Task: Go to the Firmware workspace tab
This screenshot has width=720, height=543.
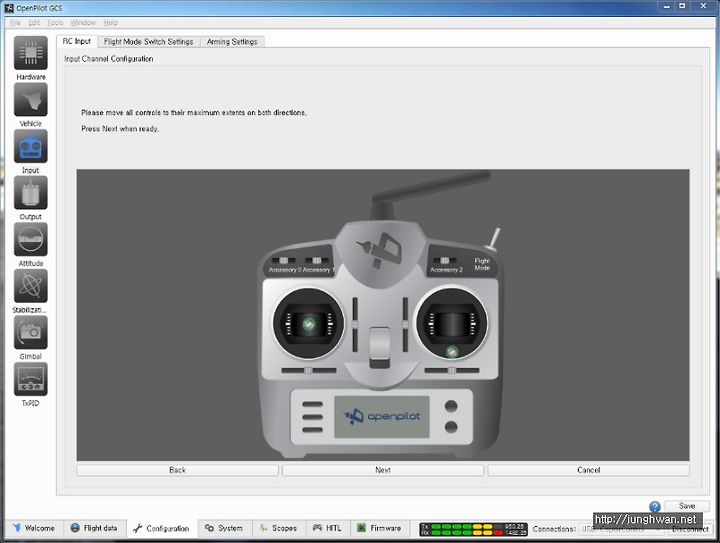Action: pos(379,528)
